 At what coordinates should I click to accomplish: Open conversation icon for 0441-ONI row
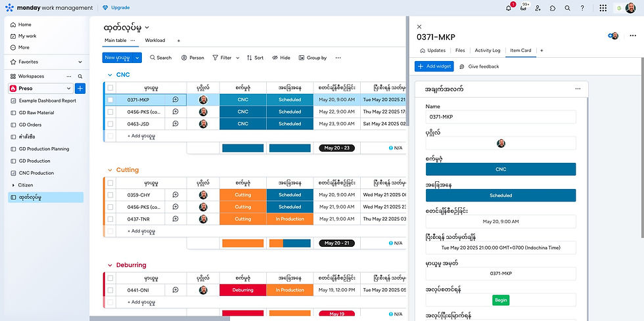(x=175, y=289)
